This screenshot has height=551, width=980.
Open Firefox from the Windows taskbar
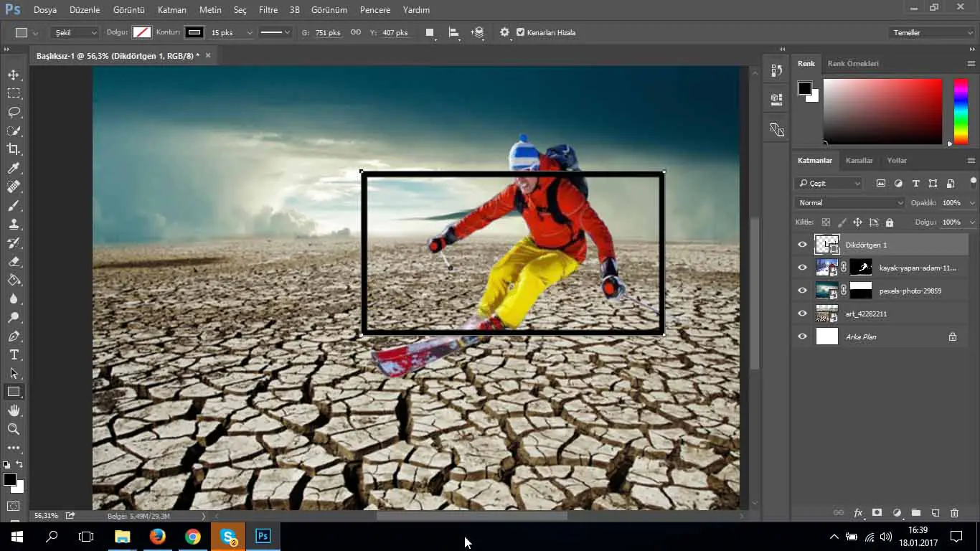157,536
